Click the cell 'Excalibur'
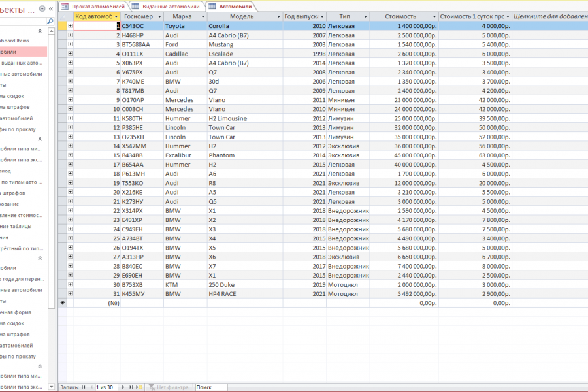This screenshot has width=588, height=392. click(186, 155)
